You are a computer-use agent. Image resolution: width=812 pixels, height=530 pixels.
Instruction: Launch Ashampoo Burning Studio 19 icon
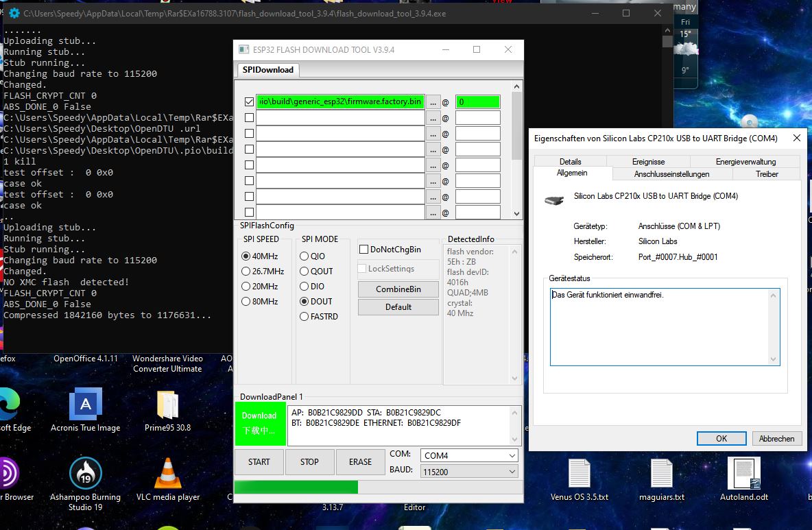pos(85,474)
